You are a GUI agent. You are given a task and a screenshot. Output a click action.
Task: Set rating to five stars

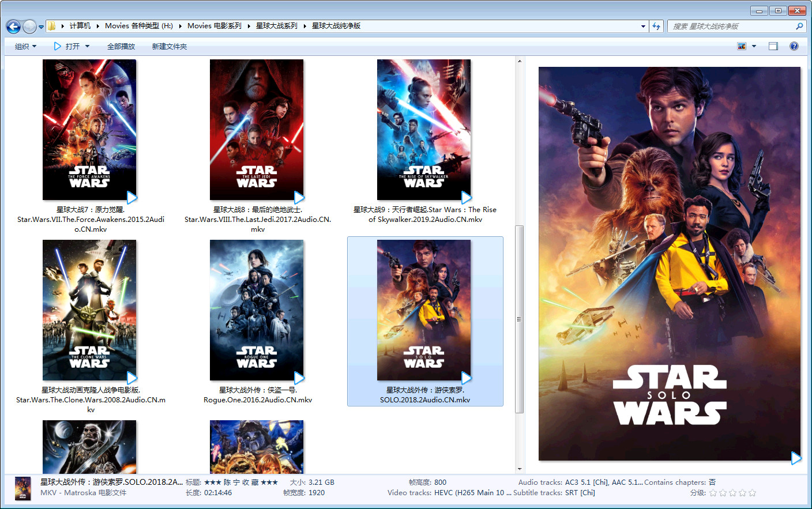[752, 493]
